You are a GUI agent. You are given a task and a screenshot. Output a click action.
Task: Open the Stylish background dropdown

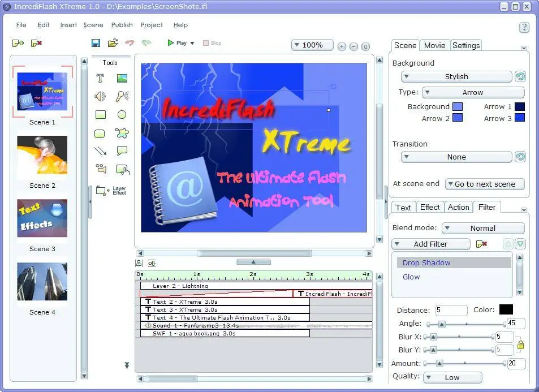pyautogui.click(x=456, y=77)
